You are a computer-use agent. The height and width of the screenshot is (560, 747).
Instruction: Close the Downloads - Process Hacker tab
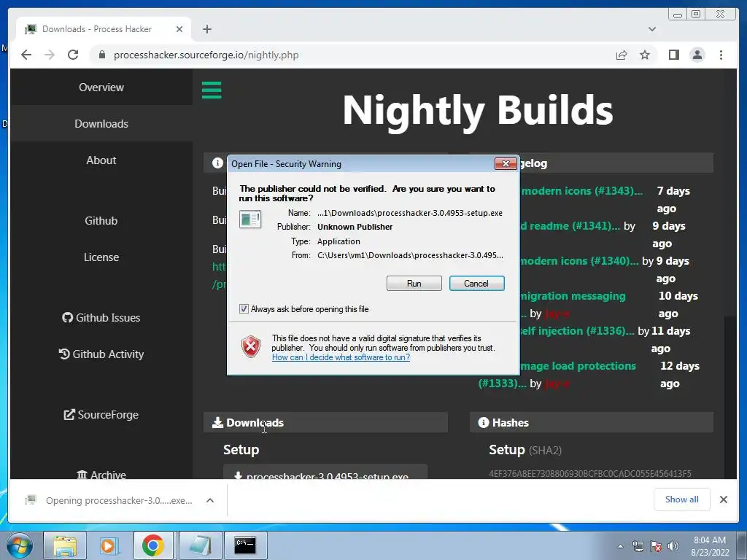179,29
